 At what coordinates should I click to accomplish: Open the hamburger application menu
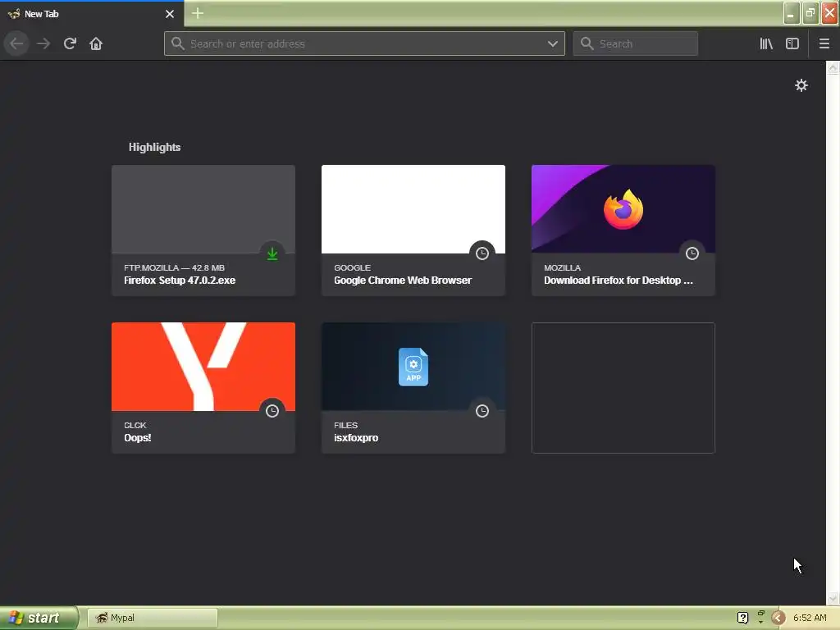click(824, 43)
